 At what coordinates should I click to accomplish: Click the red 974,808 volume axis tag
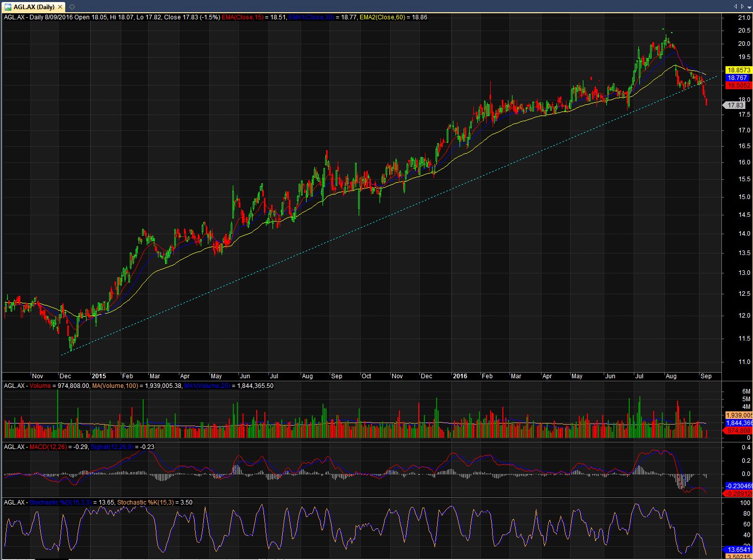point(738,431)
